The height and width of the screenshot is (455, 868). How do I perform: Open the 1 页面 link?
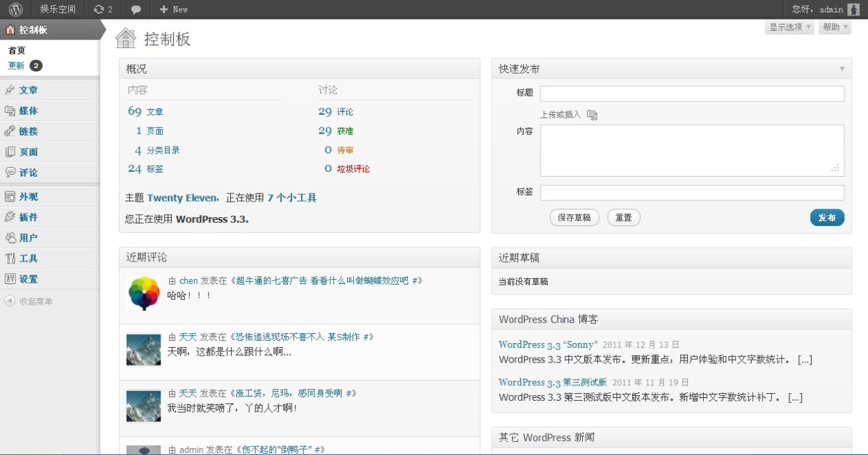[150, 131]
